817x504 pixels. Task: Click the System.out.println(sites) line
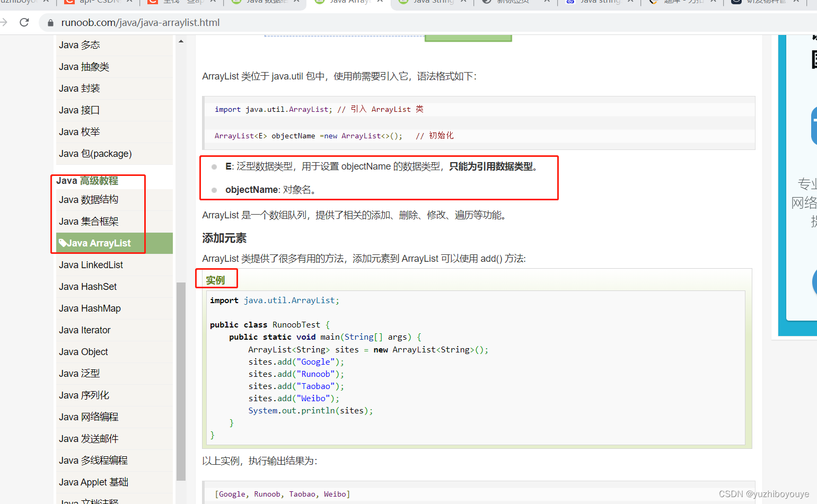click(x=311, y=411)
